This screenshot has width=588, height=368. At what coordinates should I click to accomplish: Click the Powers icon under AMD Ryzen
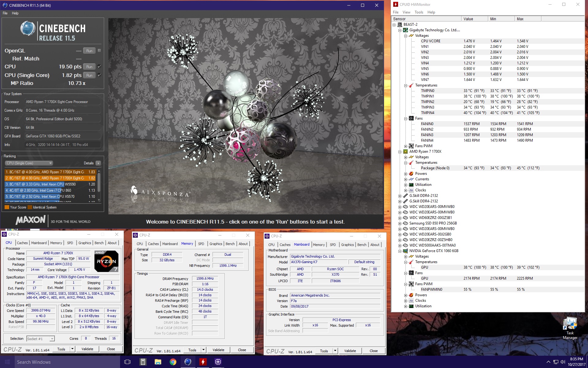(411, 174)
